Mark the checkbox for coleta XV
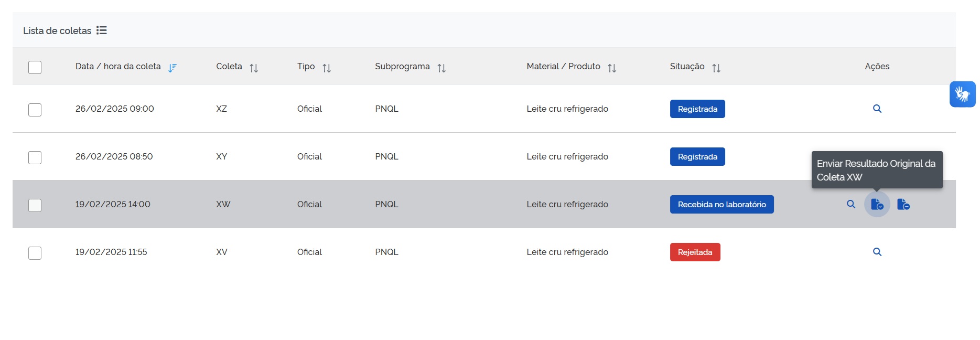The width and height of the screenshot is (980, 340). [x=35, y=253]
